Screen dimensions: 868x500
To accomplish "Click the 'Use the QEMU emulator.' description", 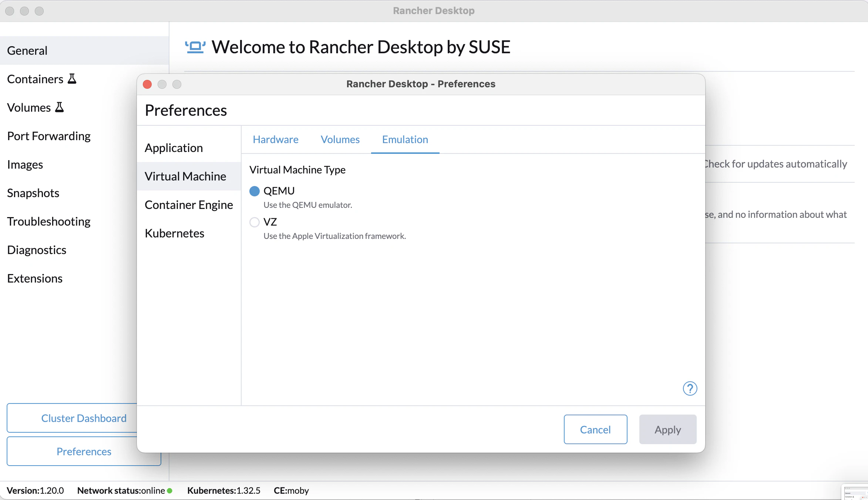I will (x=308, y=205).
